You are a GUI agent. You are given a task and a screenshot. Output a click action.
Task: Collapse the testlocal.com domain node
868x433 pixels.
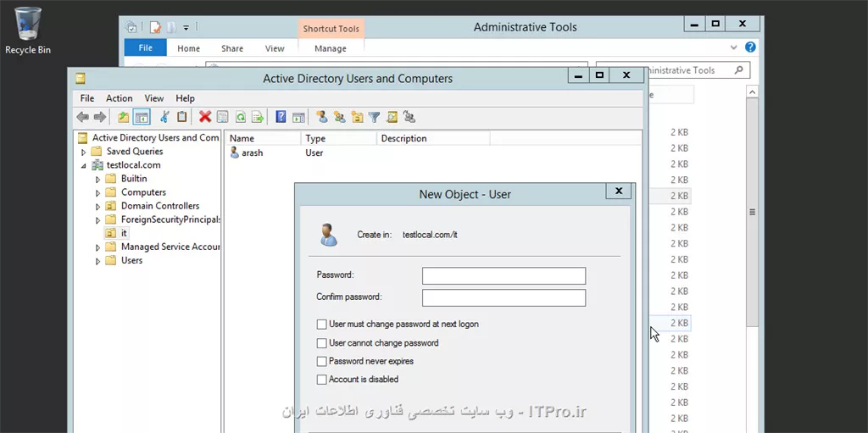pos(84,165)
